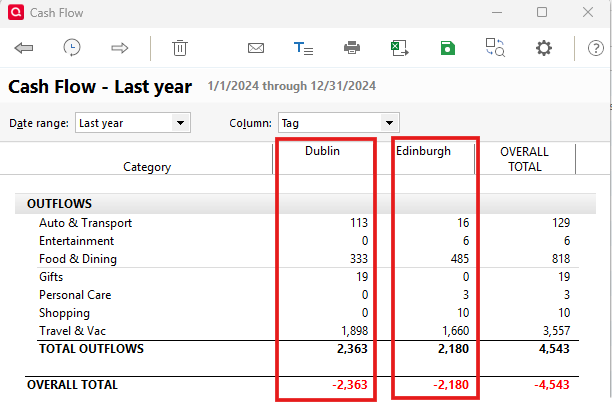Click overall Auto & Transport value 129
The height and width of the screenshot is (402, 612).
(561, 223)
